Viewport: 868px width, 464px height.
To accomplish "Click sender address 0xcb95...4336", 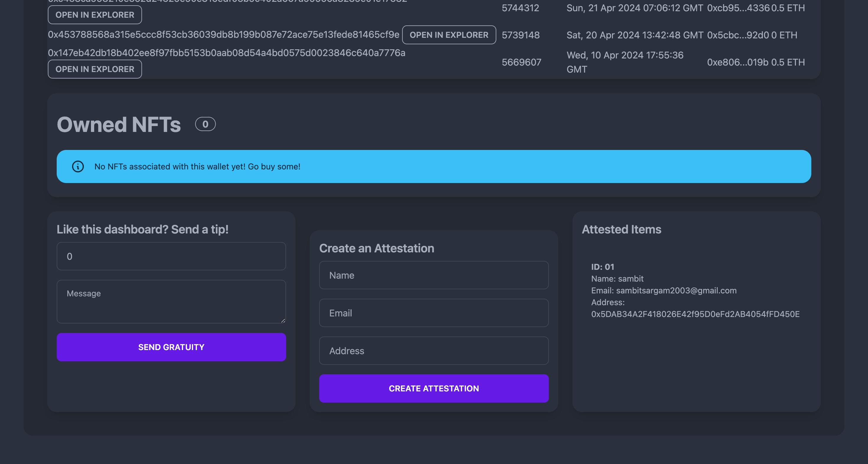I will pyautogui.click(x=738, y=8).
